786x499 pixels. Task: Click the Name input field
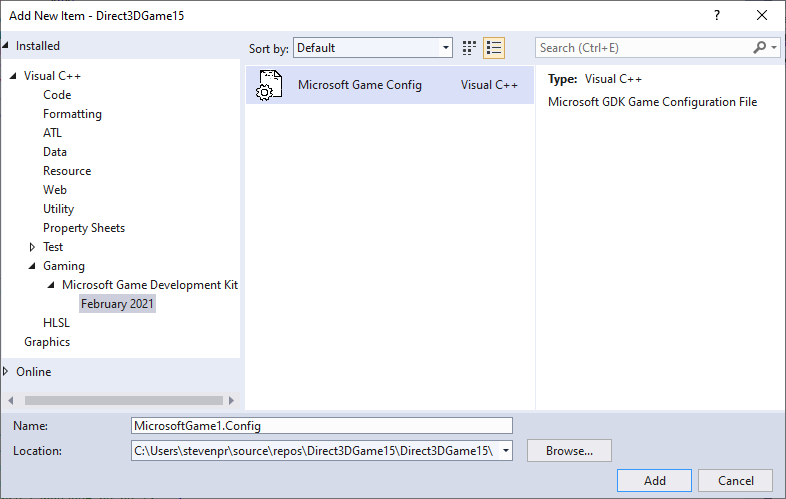tap(322, 426)
